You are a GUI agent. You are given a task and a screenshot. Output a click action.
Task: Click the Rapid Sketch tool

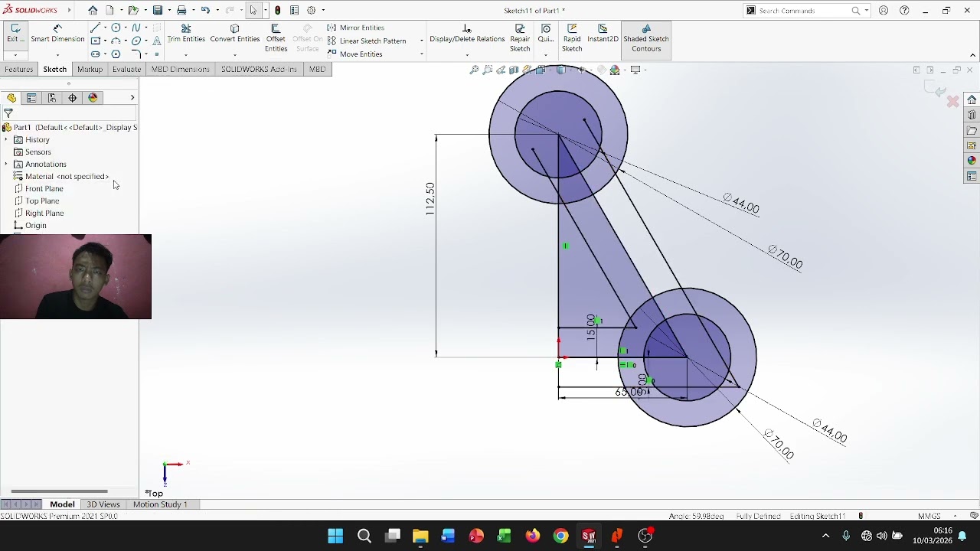coord(572,38)
